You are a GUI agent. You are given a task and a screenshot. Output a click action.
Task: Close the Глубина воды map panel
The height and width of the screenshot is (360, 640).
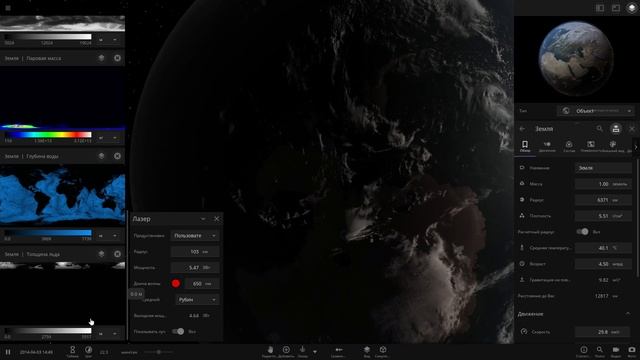117,156
